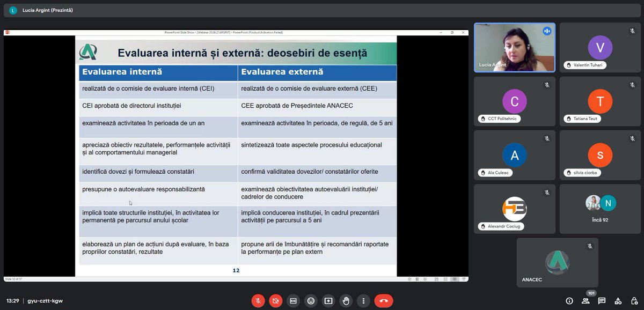Turn on the camera in Meet toolbar
The image size is (644, 310).
click(x=275, y=301)
